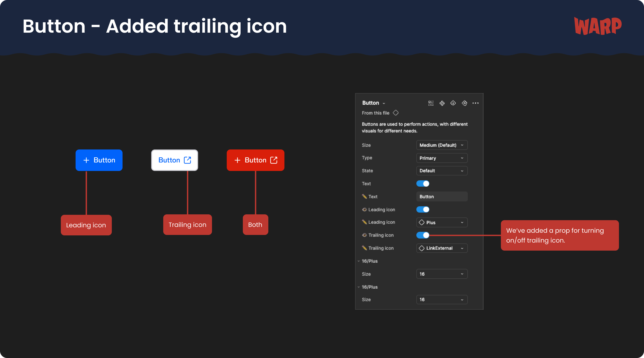Toggle the Leading icon switch off

tap(423, 209)
